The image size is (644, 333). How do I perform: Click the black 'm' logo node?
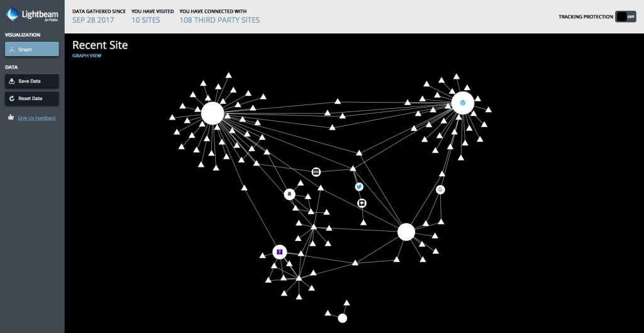(x=316, y=172)
